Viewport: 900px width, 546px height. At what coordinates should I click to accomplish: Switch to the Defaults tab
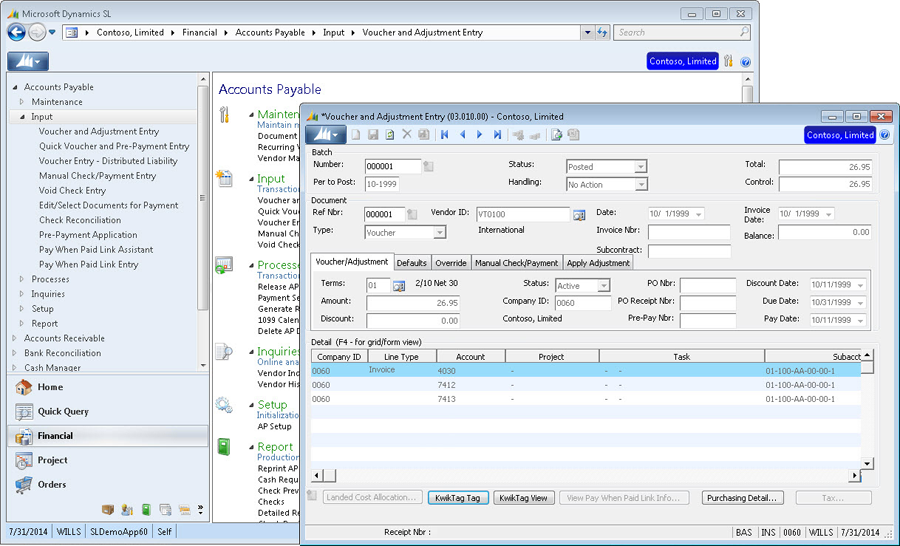click(412, 262)
